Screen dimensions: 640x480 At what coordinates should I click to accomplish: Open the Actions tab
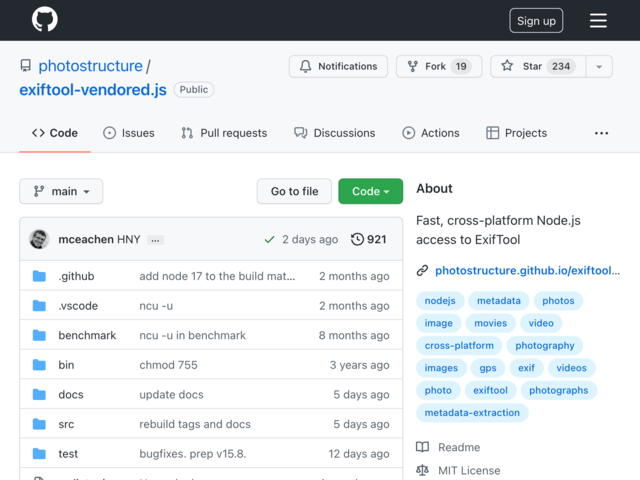click(x=431, y=133)
